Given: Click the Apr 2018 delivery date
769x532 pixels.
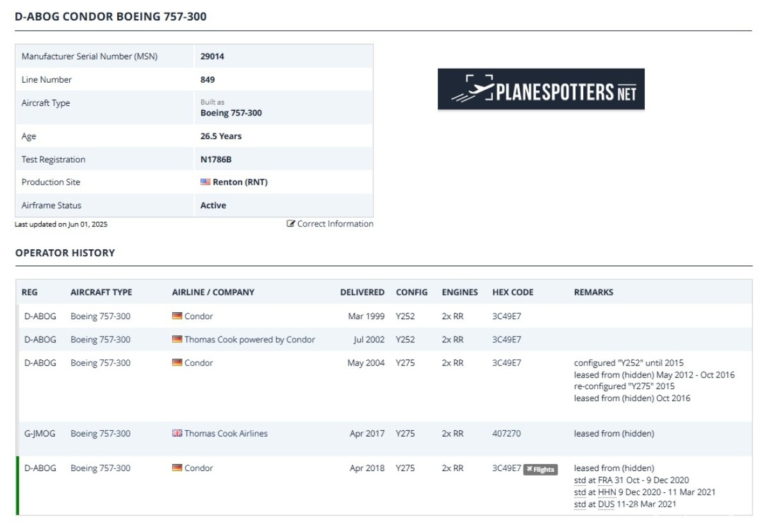Looking at the screenshot, I should [x=367, y=468].
